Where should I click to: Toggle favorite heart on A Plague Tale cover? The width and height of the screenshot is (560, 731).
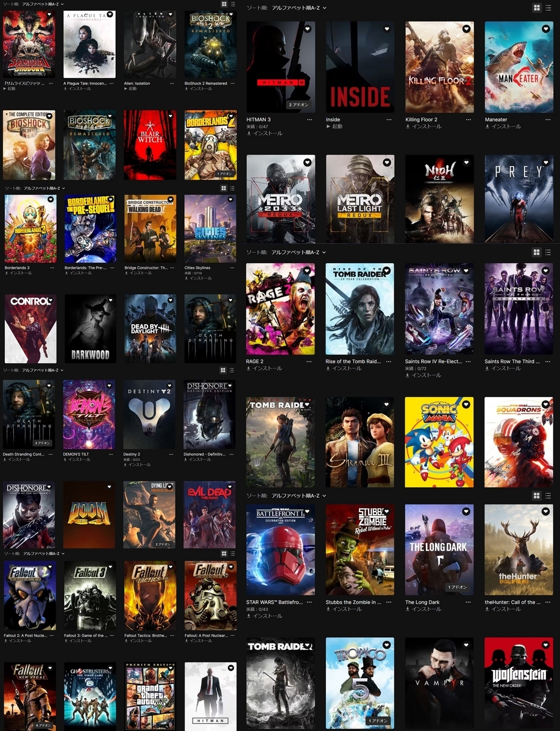coord(110,15)
